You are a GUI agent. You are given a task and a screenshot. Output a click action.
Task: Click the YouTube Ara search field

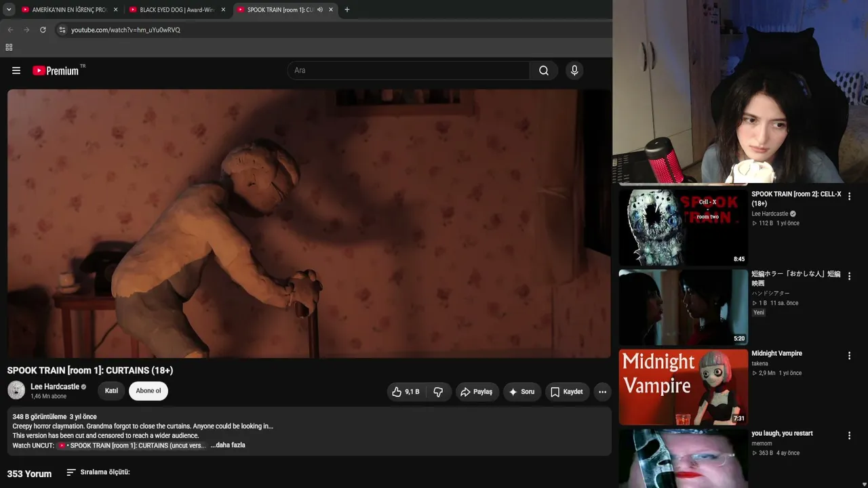tap(409, 70)
